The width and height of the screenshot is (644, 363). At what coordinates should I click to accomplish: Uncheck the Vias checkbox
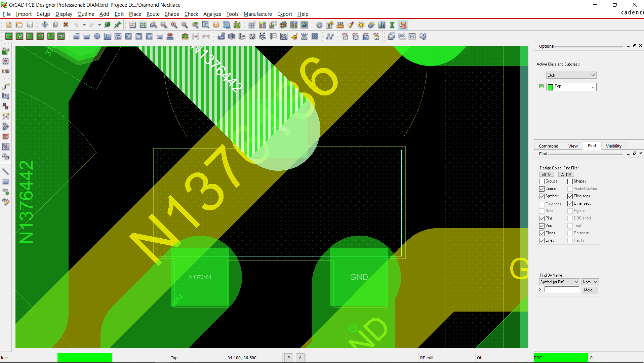coord(542,226)
